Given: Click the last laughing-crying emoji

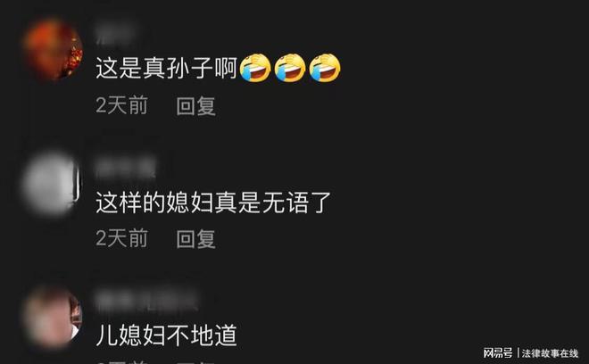Looking at the screenshot, I should [x=325, y=68].
